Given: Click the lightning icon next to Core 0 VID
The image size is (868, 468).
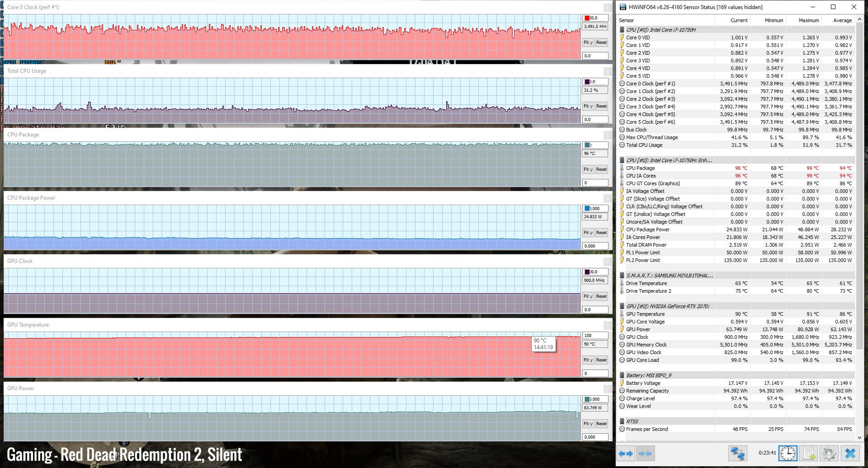Looking at the screenshot, I should pos(622,37).
